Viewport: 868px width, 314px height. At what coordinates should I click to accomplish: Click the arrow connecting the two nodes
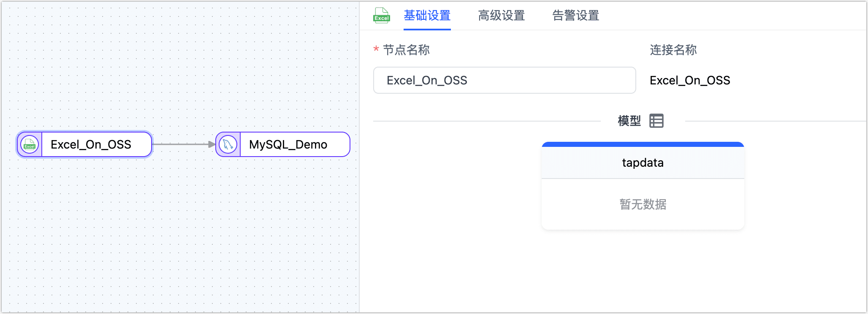[184, 144]
